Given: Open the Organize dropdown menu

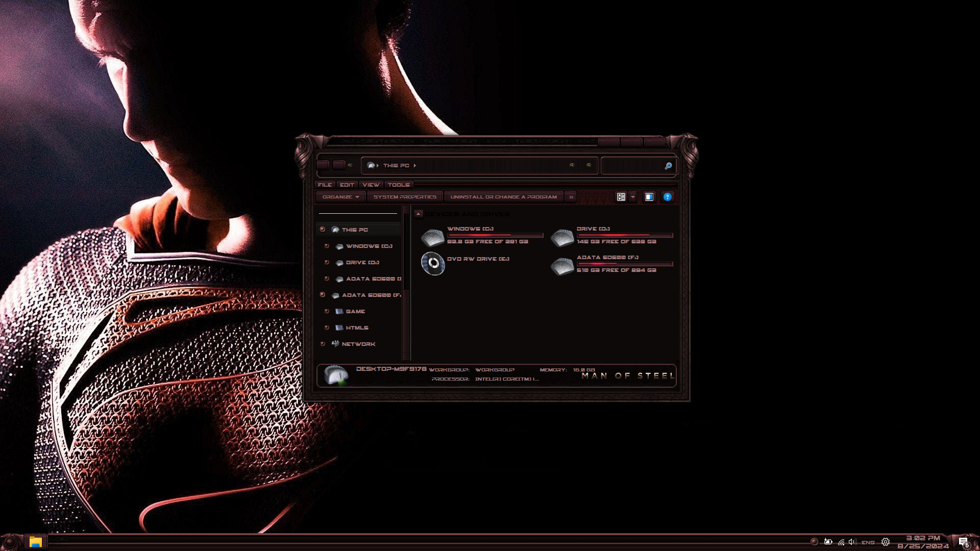Looking at the screenshot, I should tap(340, 197).
